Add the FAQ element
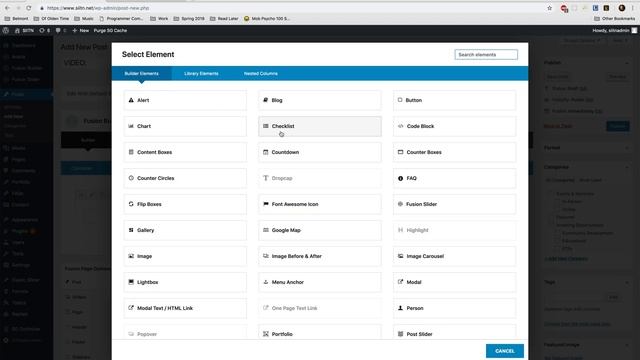The height and width of the screenshot is (360, 640). point(454,178)
